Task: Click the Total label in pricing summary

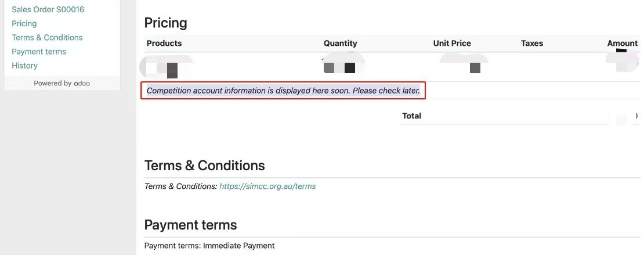Action: click(411, 116)
